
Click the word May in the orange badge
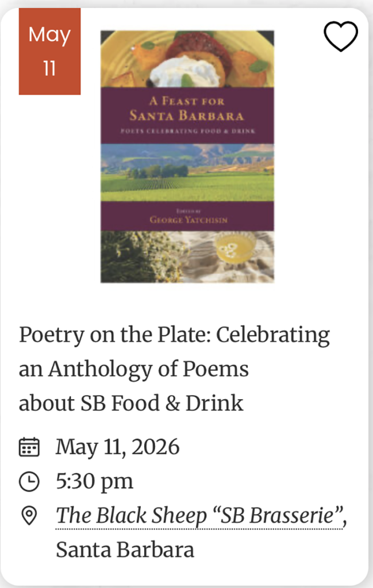pyautogui.click(x=49, y=35)
